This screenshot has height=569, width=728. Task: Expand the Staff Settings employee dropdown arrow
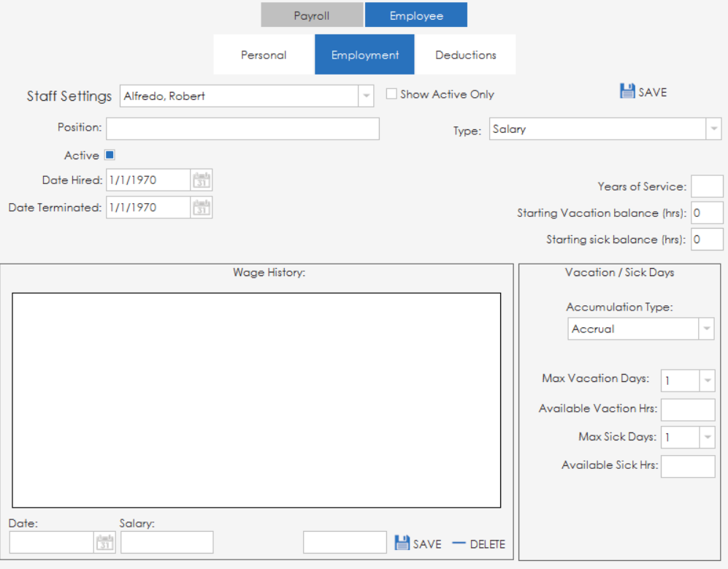(x=366, y=96)
